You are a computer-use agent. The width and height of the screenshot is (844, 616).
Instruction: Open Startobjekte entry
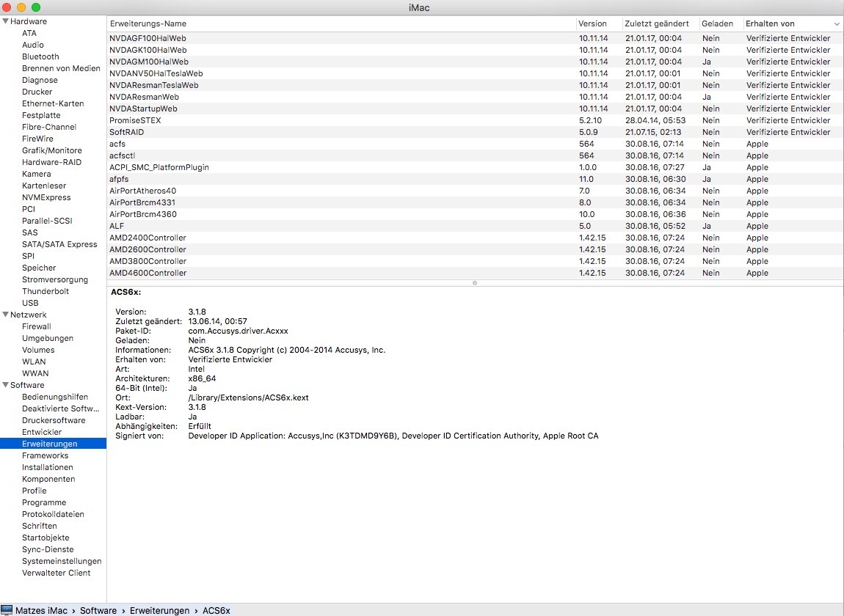click(46, 538)
